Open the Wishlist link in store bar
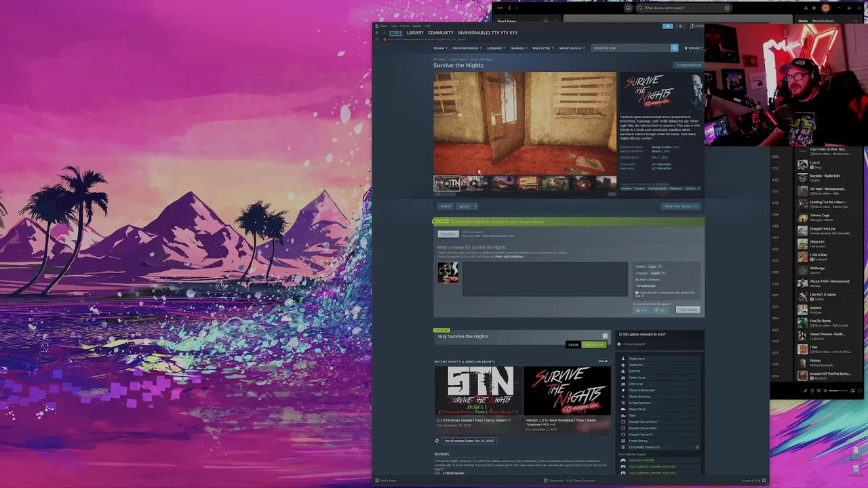Viewport: 868px width, 488px height. (x=693, y=48)
